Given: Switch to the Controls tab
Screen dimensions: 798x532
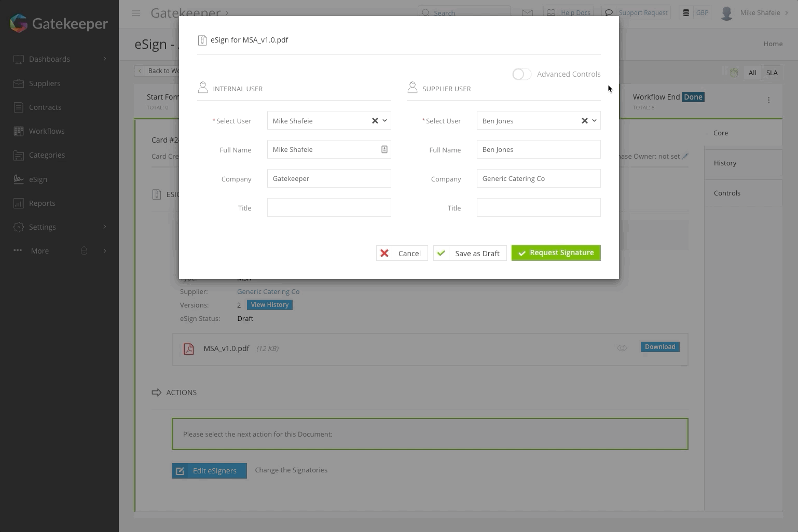Looking at the screenshot, I should pos(743,193).
